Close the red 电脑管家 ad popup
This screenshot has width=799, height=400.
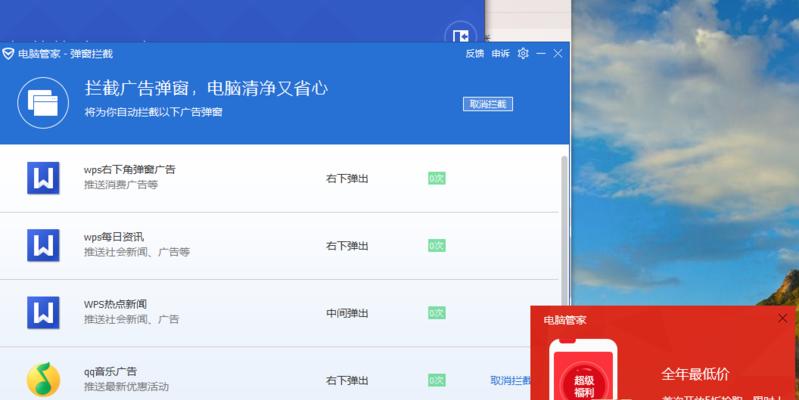(783, 318)
